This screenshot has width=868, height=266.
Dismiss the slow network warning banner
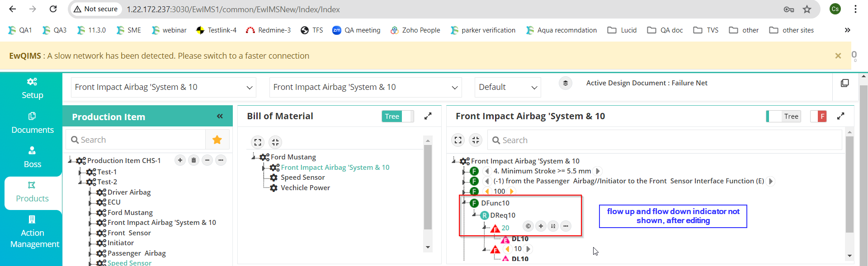[838, 56]
